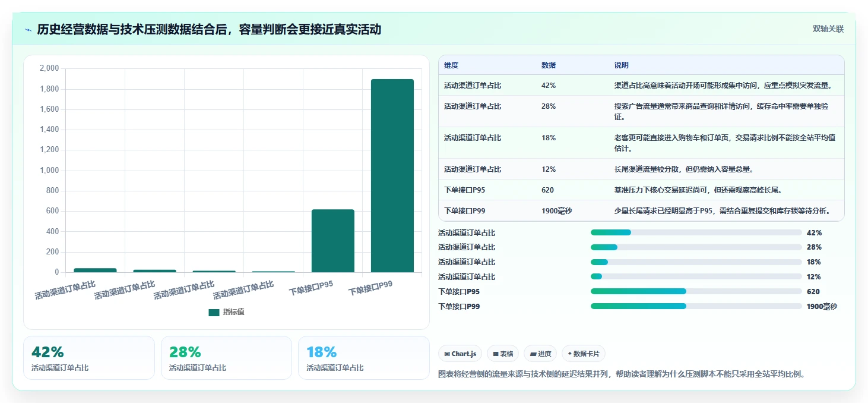Click the 双轴关联 tag in header
Image resolution: width=868 pixels, height=403 pixels.
pos(828,29)
